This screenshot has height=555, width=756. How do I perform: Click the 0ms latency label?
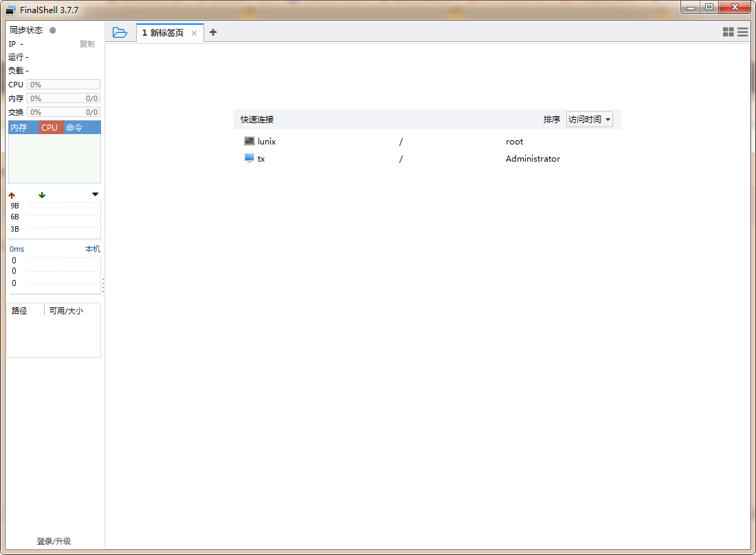click(x=17, y=249)
